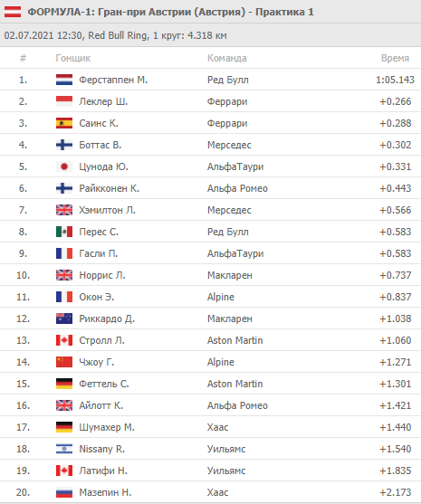Click Monaco flag beside Леклер Ш.

point(64,101)
